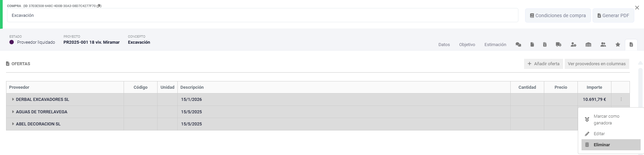644x155 pixels.
Task: Click Ver proveedores en columnas
Action: pos(597,64)
